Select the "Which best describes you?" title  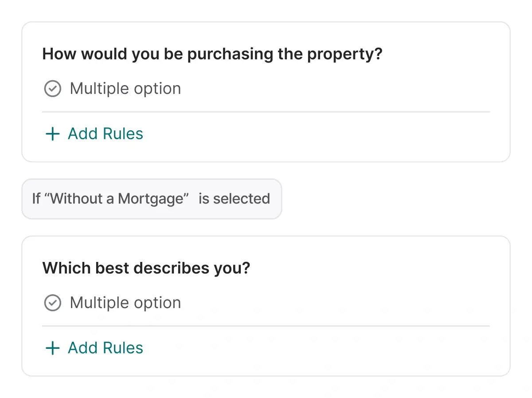[146, 268]
